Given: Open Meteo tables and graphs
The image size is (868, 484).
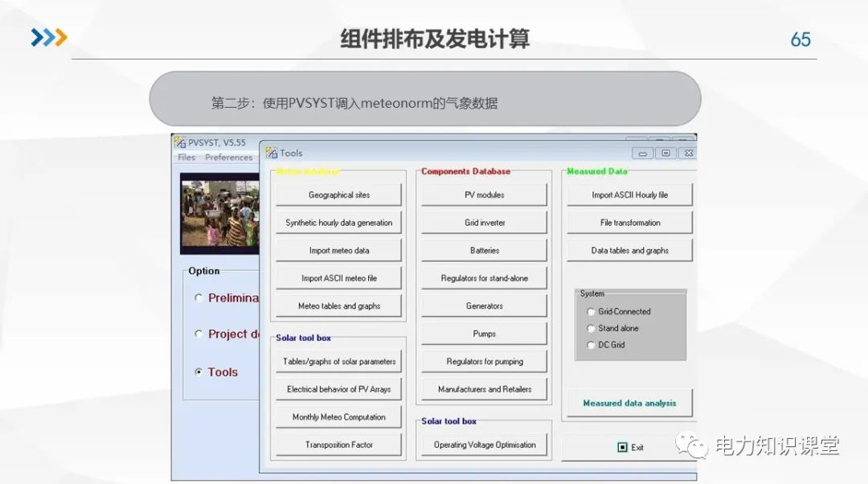Looking at the screenshot, I should tap(338, 305).
